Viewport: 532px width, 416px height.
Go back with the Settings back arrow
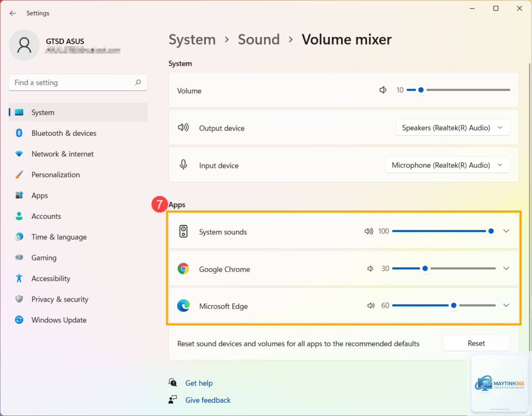(x=13, y=13)
